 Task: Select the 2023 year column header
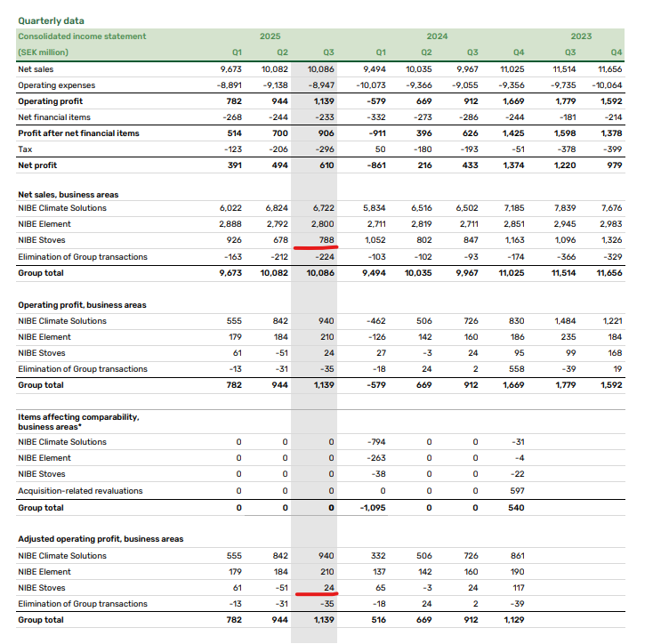tap(581, 36)
